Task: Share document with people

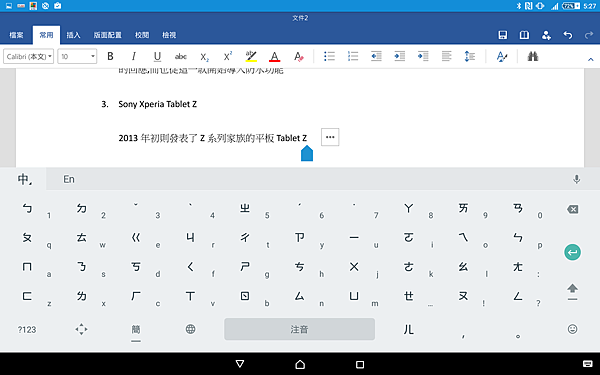Action: click(x=546, y=35)
